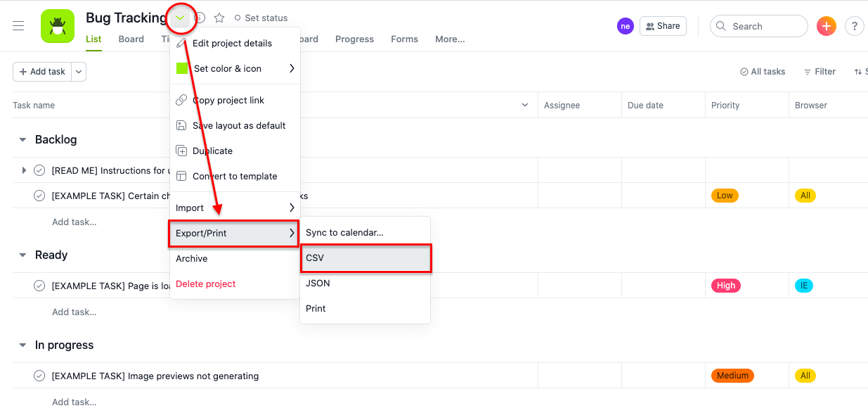Click the Share button

(663, 25)
